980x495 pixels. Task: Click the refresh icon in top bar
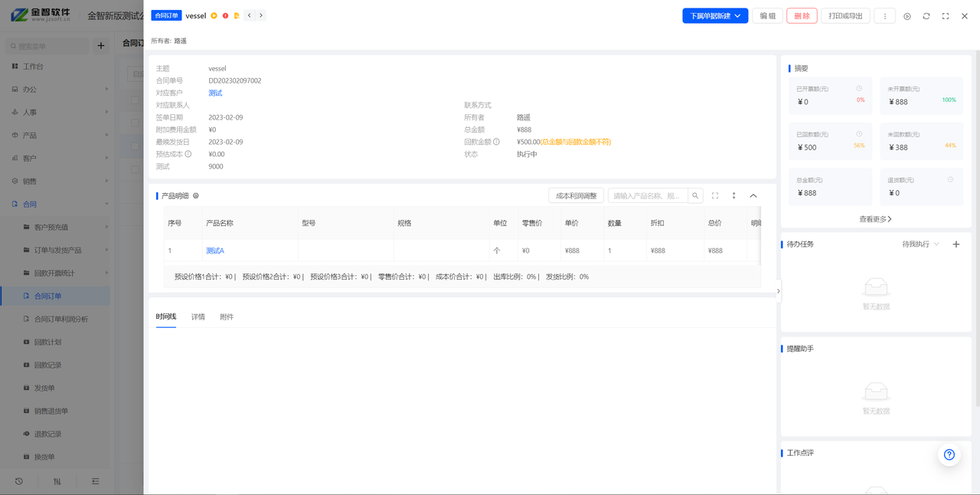(x=926, y=16)
